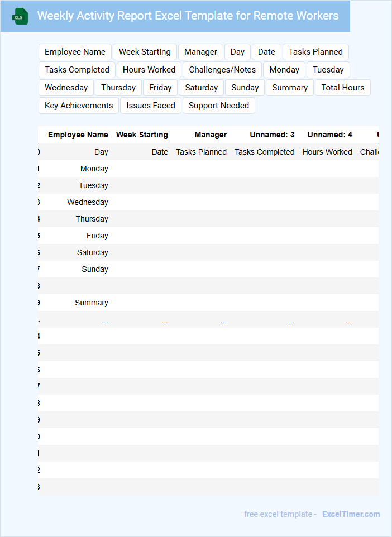Click the Manager column header
The height and width of the screenshot is (537, 392).
pos(211,135)
